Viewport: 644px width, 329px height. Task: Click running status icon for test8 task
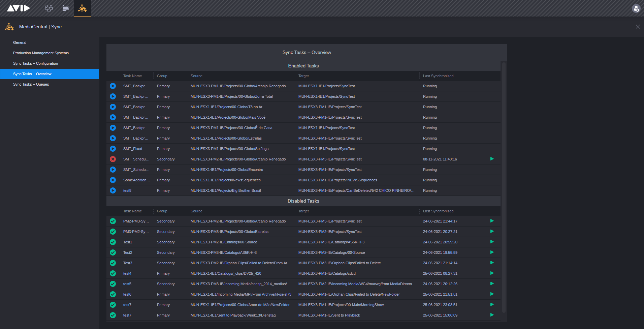click(113, 190)
